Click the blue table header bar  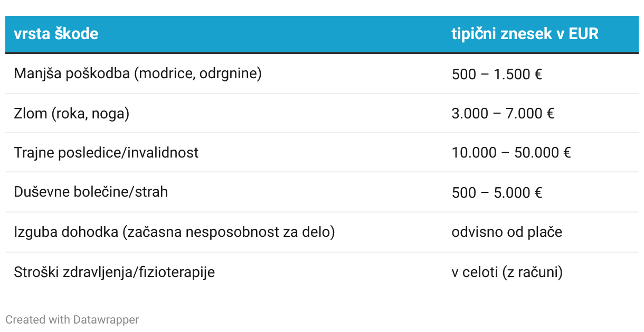322,34
